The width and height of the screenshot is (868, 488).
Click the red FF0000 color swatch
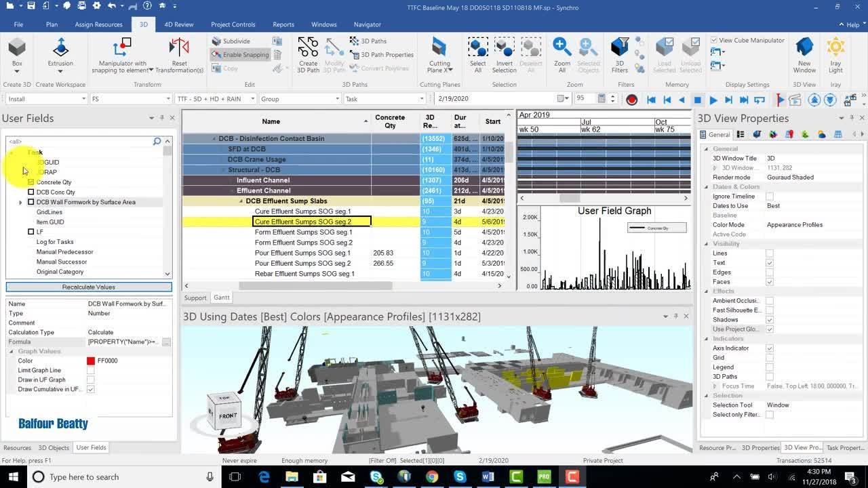click(91, 361)
